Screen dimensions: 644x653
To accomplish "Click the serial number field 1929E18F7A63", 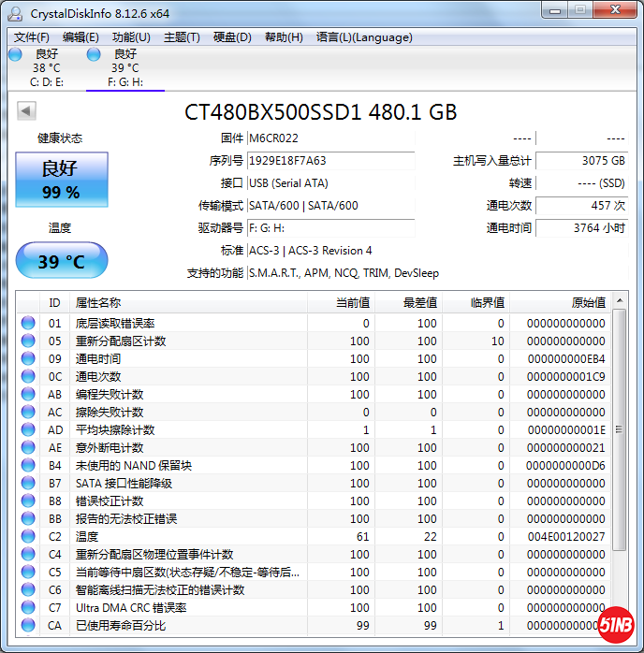I will 330,161.
